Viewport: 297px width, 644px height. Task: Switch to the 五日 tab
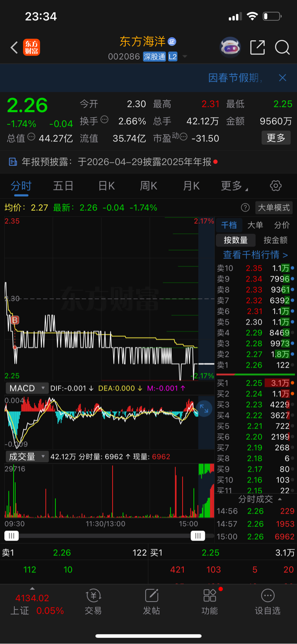point(63,186)
